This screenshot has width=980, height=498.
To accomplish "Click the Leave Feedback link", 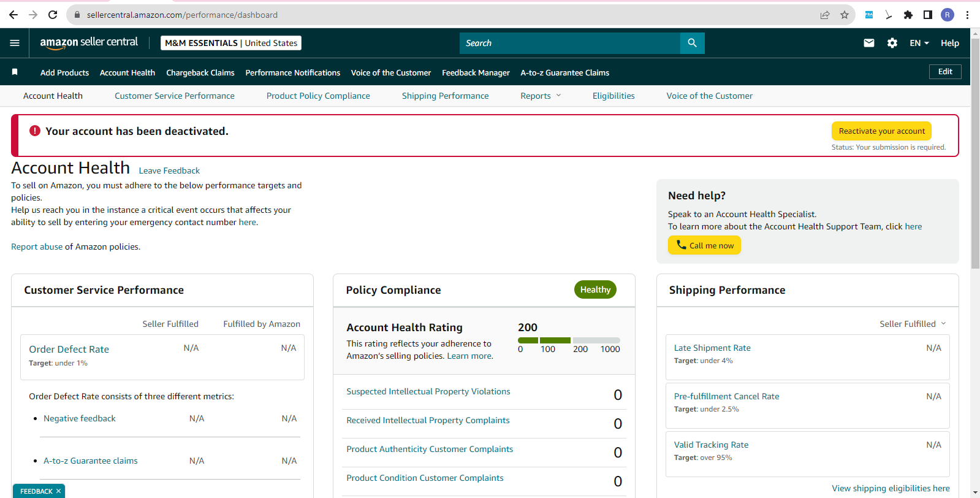I will 169,170.
